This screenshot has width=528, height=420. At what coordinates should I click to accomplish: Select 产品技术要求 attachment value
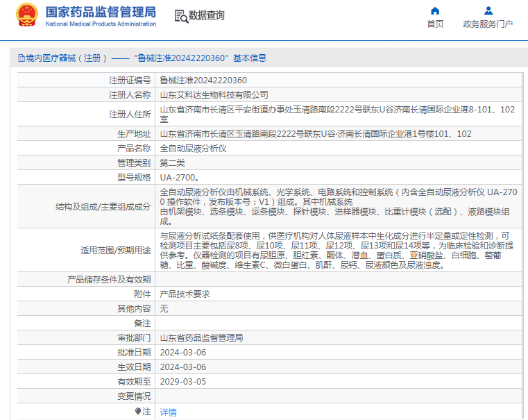pos(185,294)
